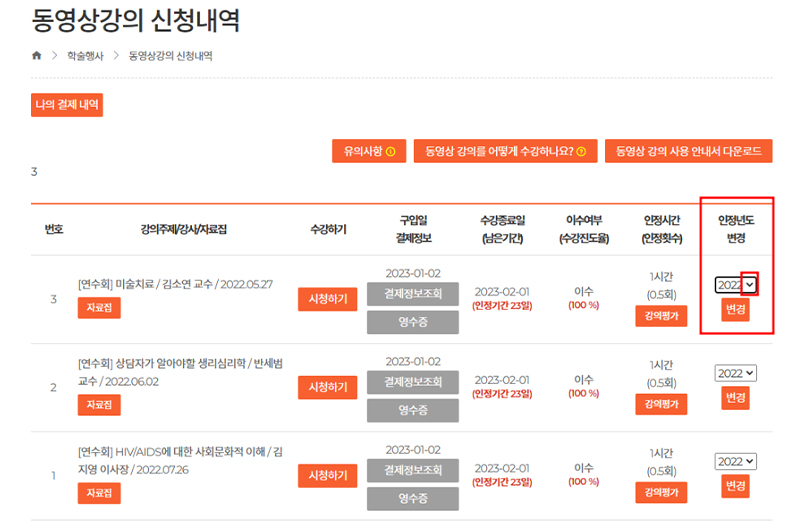Screen dimensions: 800x527
Task: Click 영수증 for lecture number 3
Action: pos(412,321)
